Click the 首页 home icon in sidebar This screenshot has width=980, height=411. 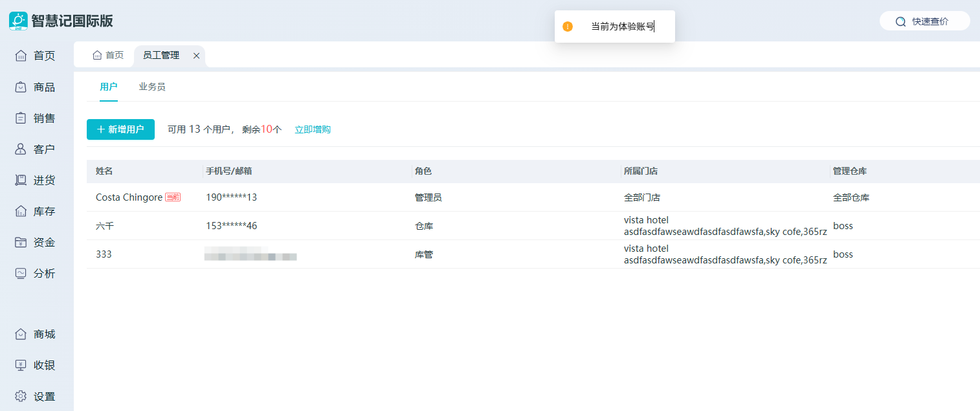pos(21,56)
